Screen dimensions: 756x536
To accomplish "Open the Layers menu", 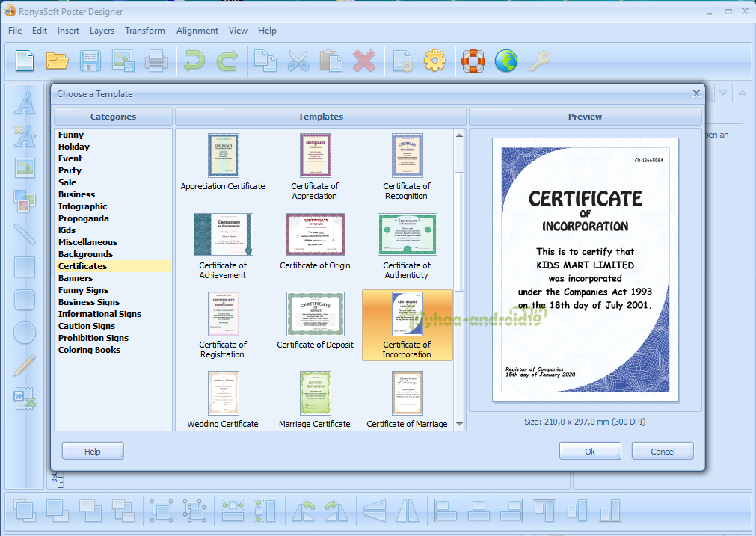I will click(102, 31).
